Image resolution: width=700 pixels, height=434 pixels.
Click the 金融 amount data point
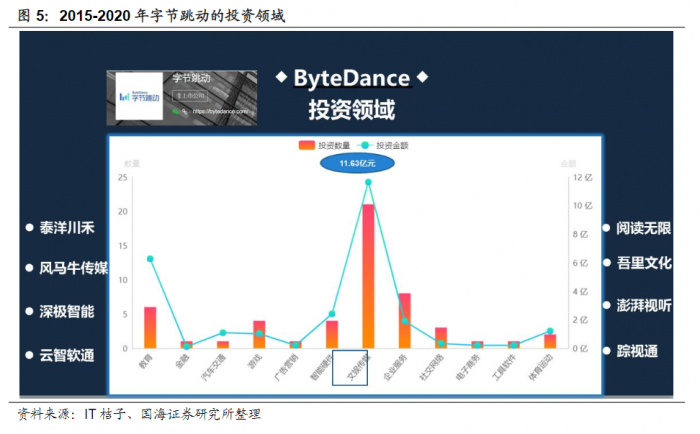(x=187, y=346)
